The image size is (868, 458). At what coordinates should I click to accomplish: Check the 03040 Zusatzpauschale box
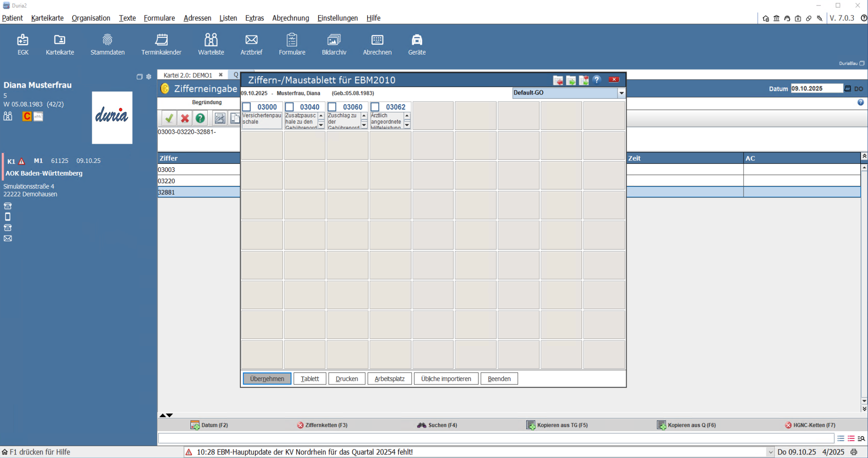[x=289, y=107]
